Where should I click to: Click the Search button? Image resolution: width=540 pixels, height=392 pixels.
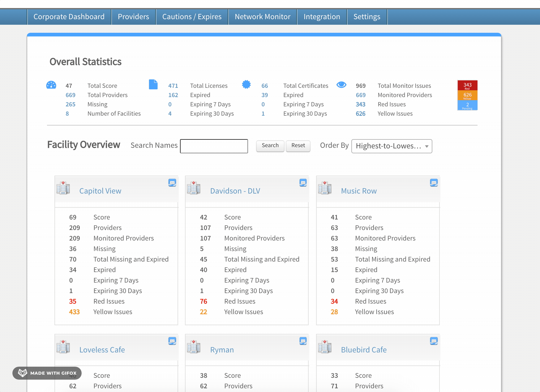(x=270, y=146)
